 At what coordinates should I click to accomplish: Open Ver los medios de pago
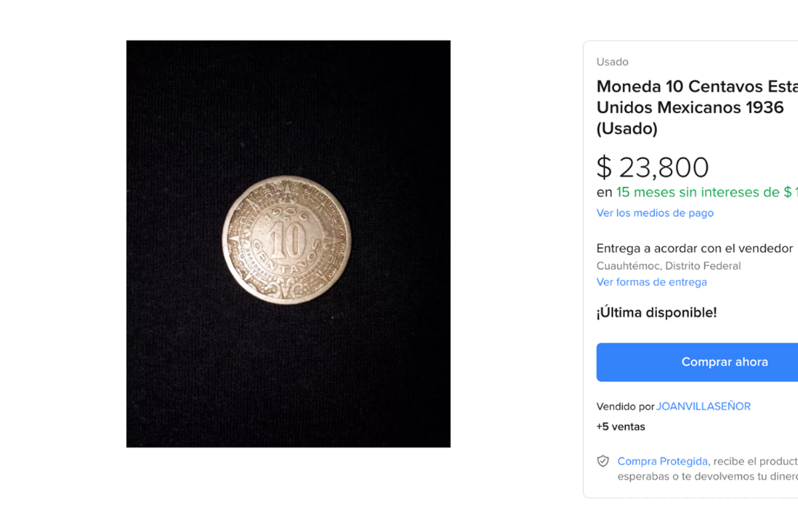654,213
